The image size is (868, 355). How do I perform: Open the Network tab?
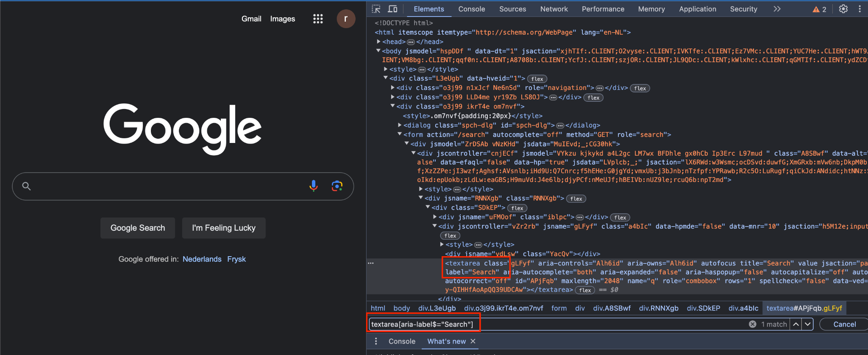(554, 9)
